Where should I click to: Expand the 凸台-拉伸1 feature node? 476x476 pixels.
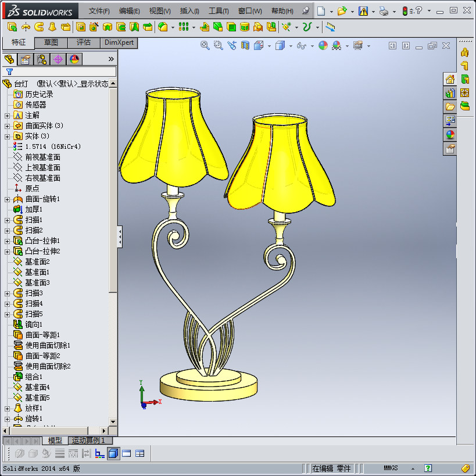[x=7, y=242]
